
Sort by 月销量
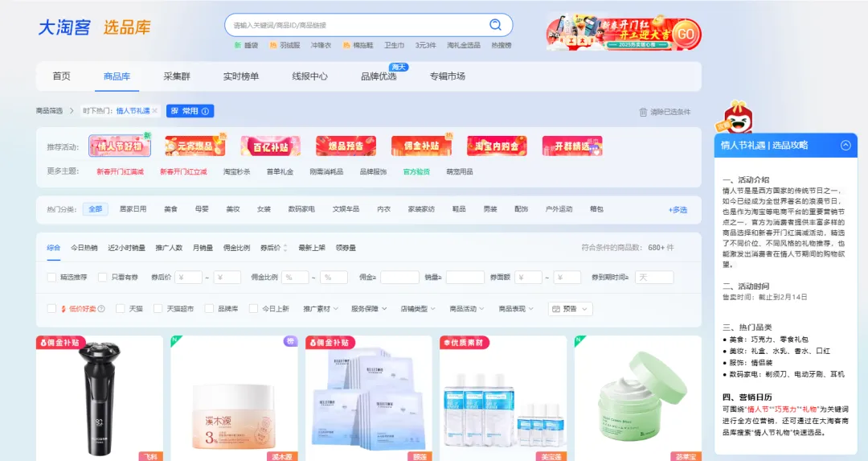coord(203,248)
